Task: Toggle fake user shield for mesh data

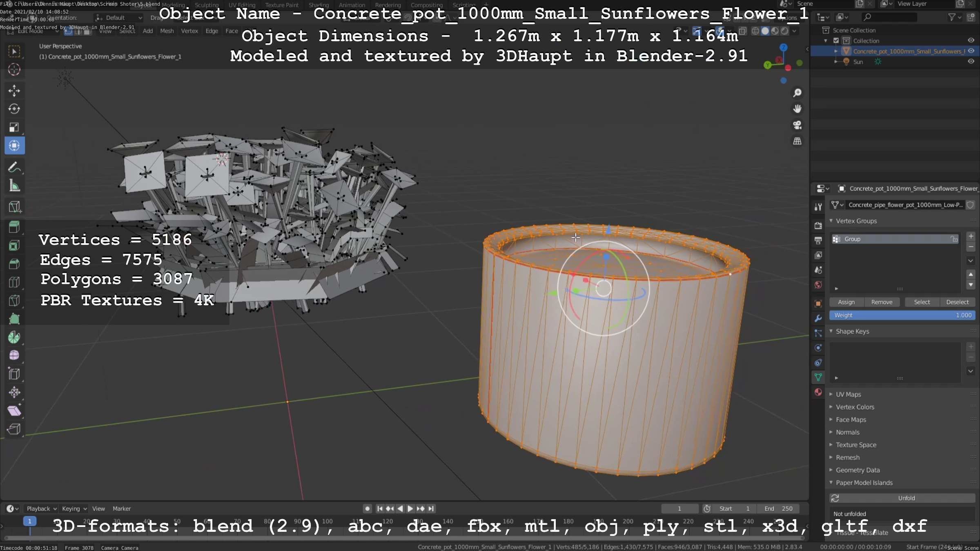Action: (x=970, y=205)
